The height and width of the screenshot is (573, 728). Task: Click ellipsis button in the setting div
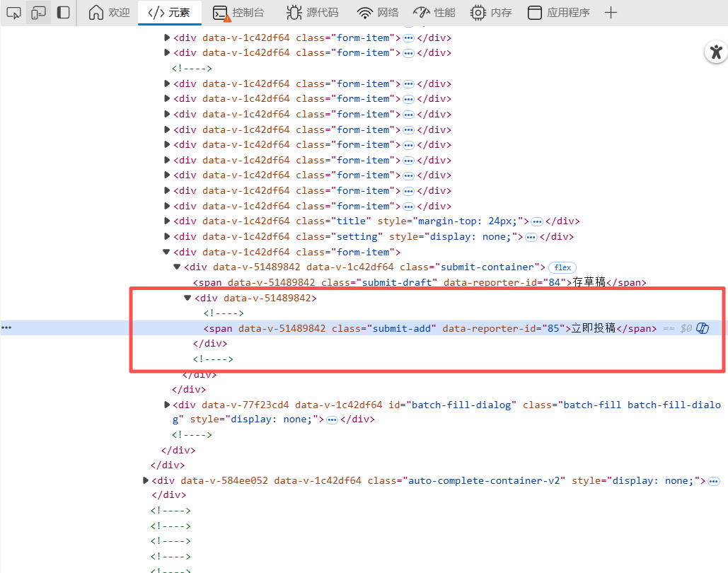(531, 237)
